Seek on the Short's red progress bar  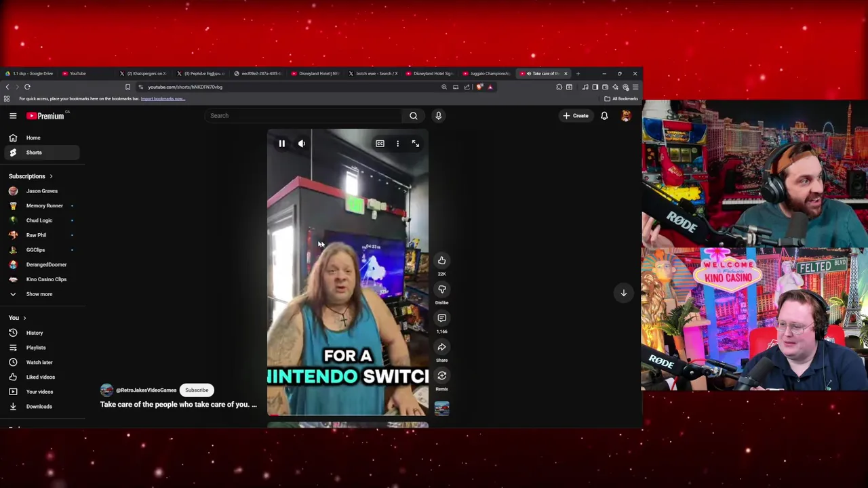[347, 415]
